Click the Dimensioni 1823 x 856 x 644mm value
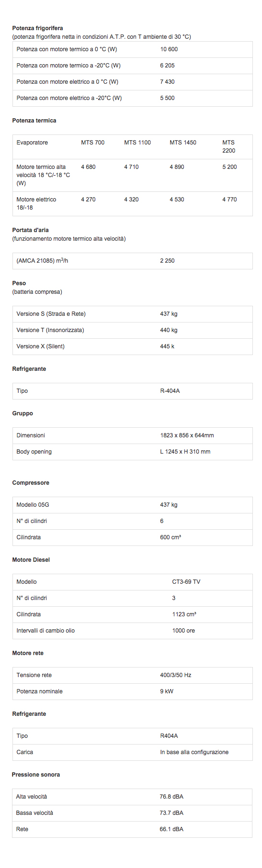 (x=187, y=435)
